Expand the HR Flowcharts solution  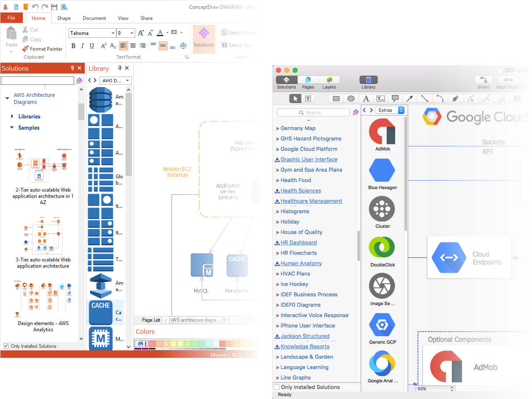tap(278, 253)
